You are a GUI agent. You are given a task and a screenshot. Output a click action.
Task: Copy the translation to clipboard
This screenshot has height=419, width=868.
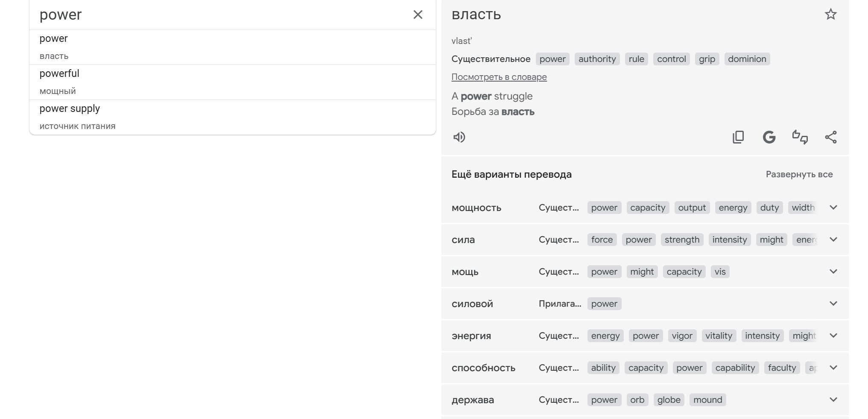(738, 137)
